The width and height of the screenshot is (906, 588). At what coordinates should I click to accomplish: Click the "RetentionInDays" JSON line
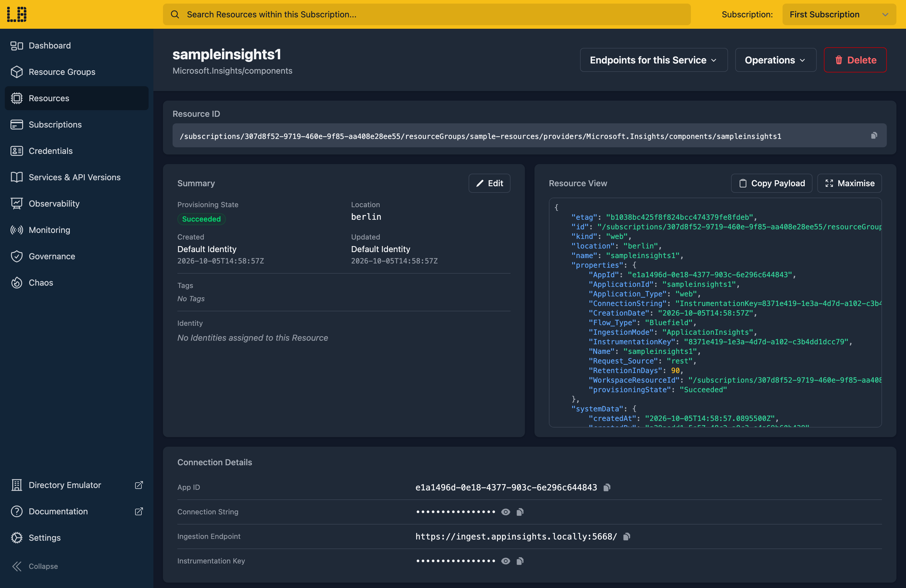click(x=636, y=370)
